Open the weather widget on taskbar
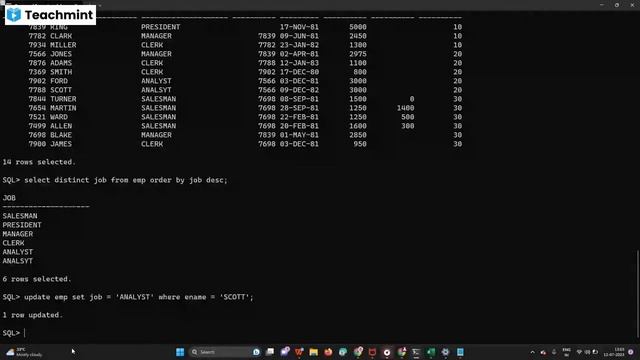This screenshot has width=640, height=360. coord(24,352)
